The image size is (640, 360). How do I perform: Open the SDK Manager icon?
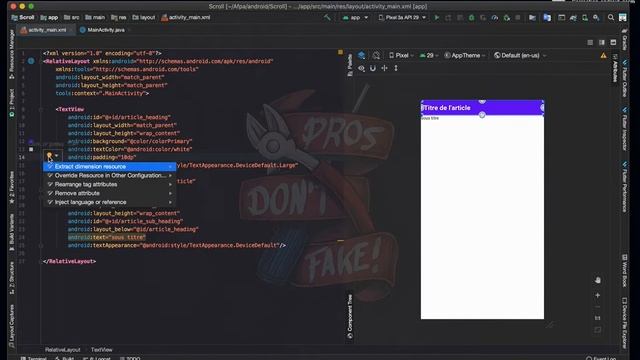[x=596, y=18]
